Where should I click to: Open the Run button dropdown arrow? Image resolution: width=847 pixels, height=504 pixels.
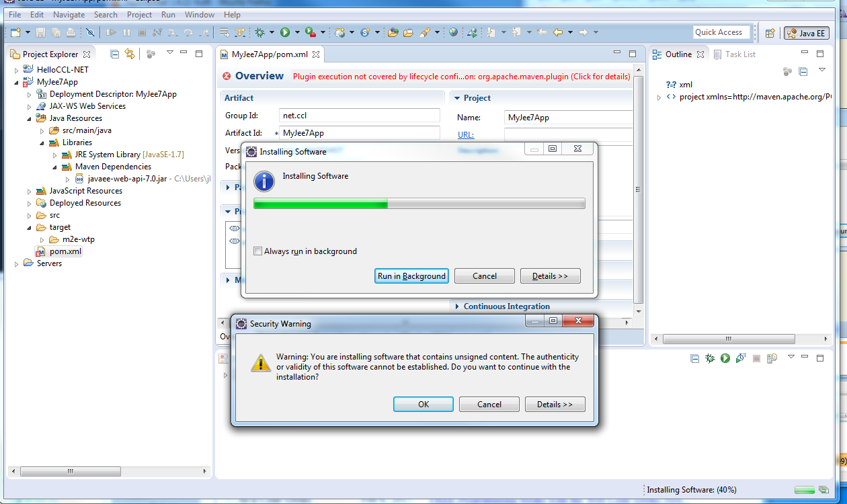[x=296, y=32]
